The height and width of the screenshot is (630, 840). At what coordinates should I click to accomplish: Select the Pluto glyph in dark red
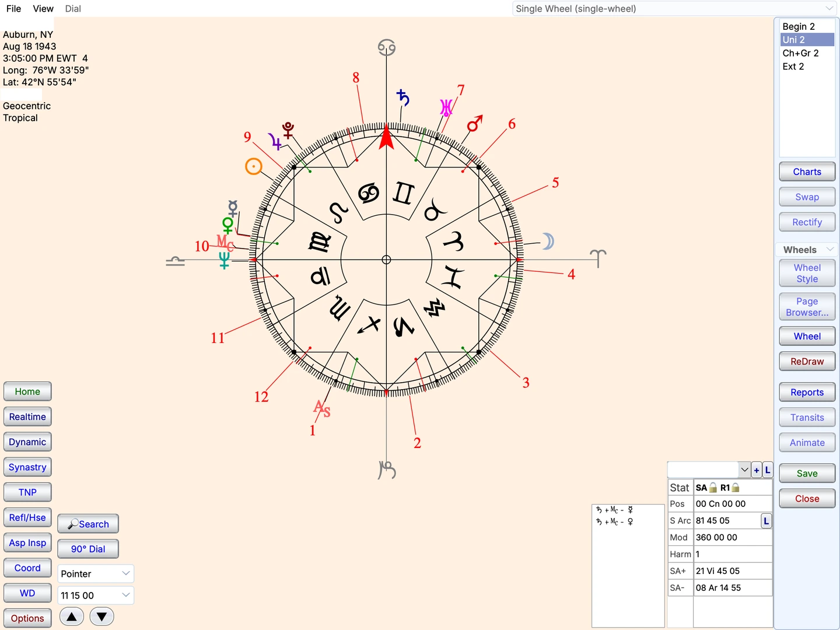pos(288,130)
